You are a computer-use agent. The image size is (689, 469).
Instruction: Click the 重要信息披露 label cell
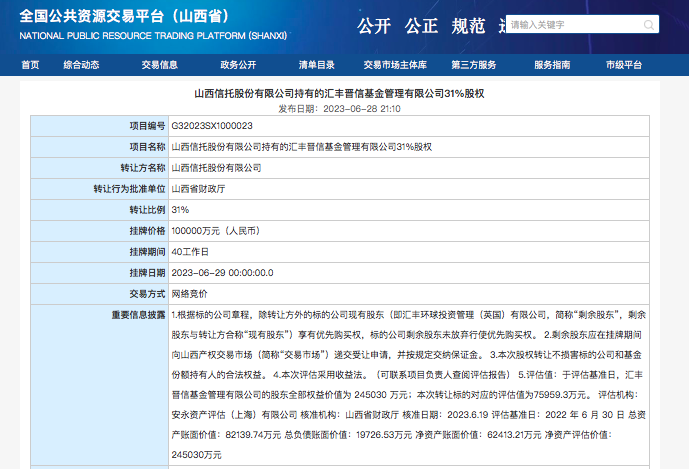point(100,385)
